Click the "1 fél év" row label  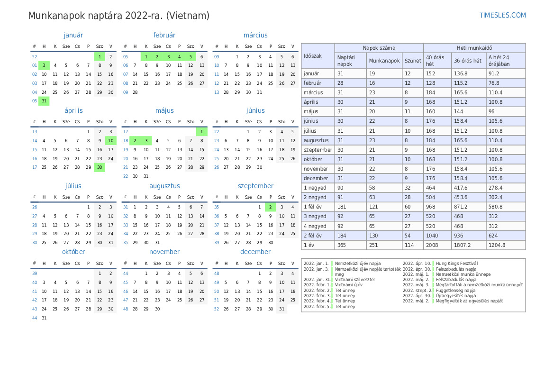(x=313, y=207)
